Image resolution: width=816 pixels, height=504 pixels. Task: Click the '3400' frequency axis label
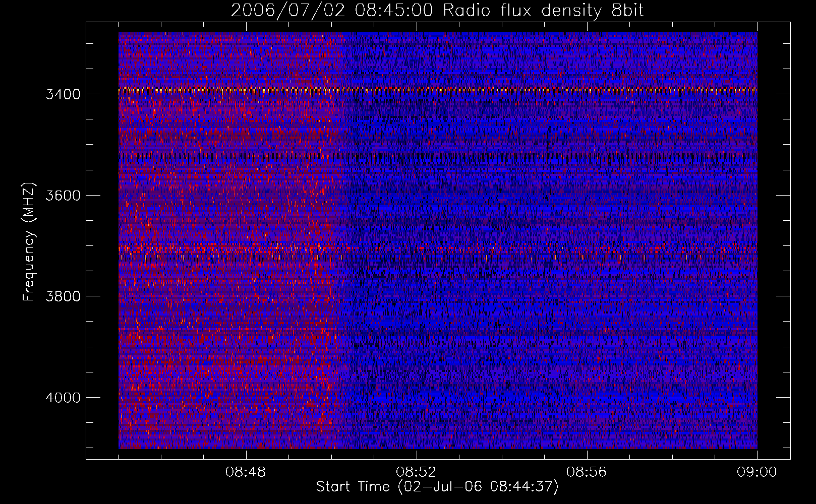point(63,94)
